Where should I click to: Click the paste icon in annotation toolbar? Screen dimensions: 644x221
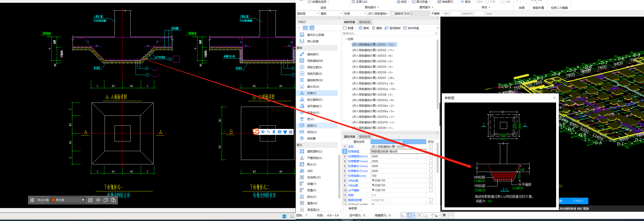point(113,200)
